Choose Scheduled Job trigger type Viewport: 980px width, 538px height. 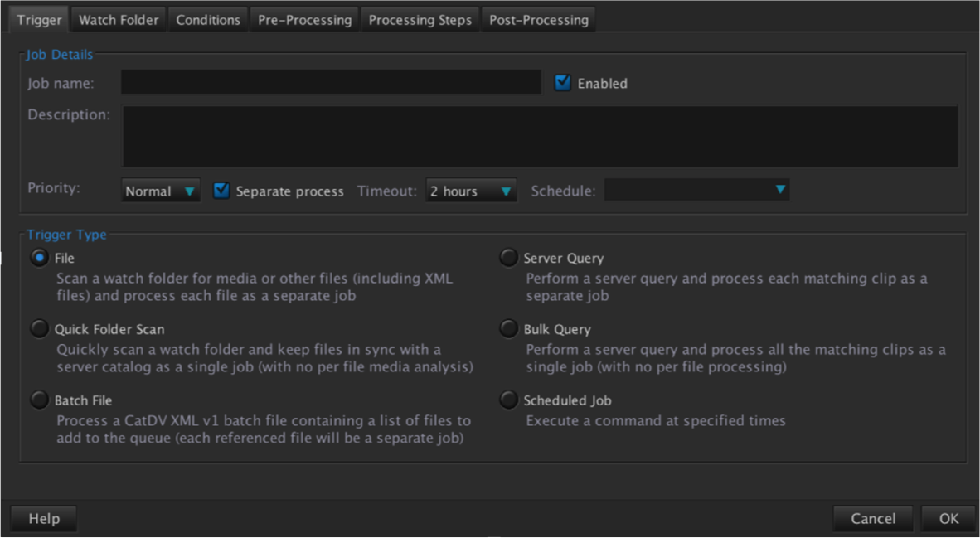click(x=508, y=400)
